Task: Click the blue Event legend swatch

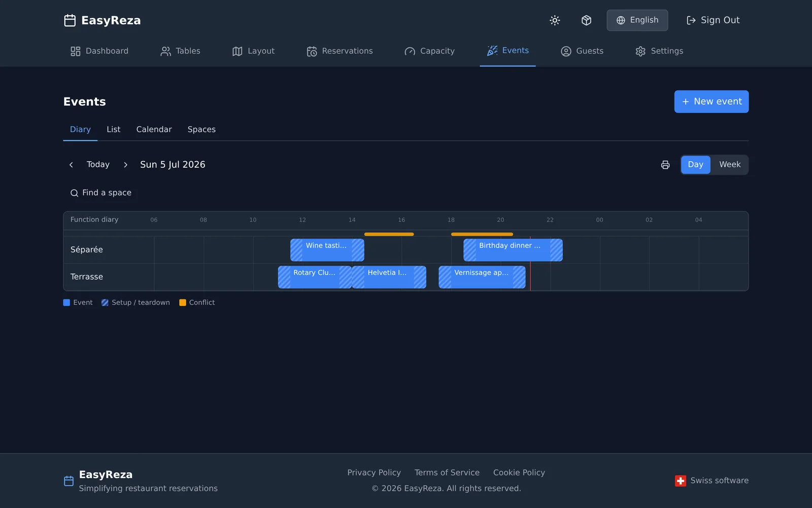Action: tap(66, 303)
